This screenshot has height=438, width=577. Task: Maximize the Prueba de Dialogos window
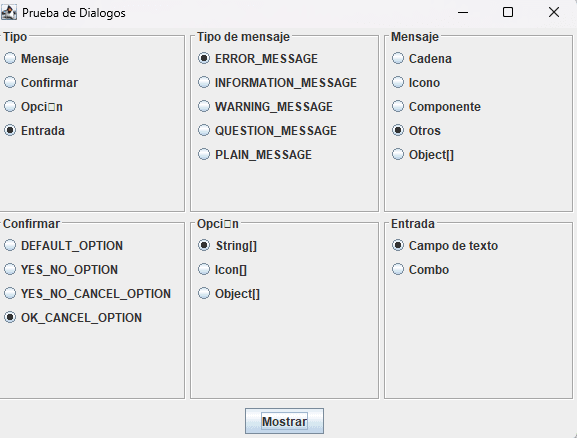coord(508,13)
